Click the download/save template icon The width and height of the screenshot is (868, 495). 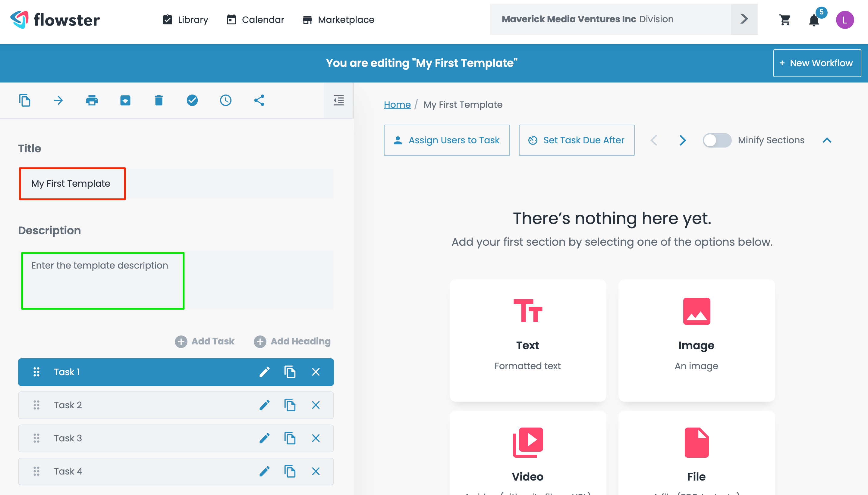[125, 100]
